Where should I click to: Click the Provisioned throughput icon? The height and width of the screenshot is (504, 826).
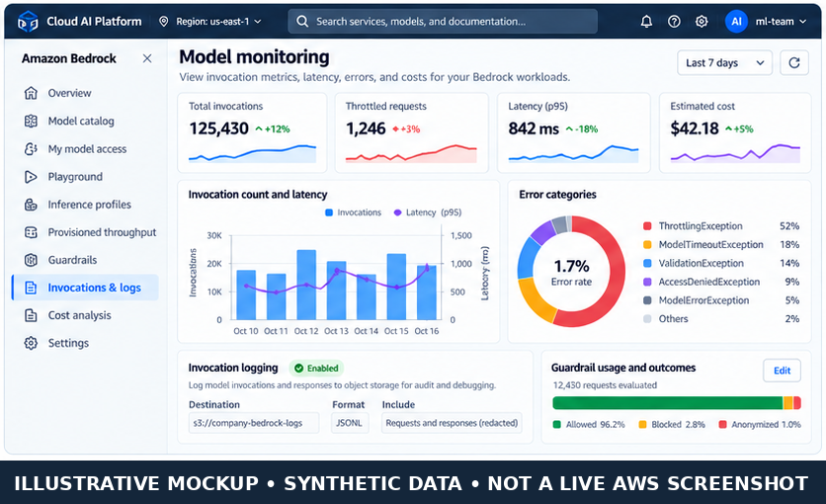pos(31,232)
